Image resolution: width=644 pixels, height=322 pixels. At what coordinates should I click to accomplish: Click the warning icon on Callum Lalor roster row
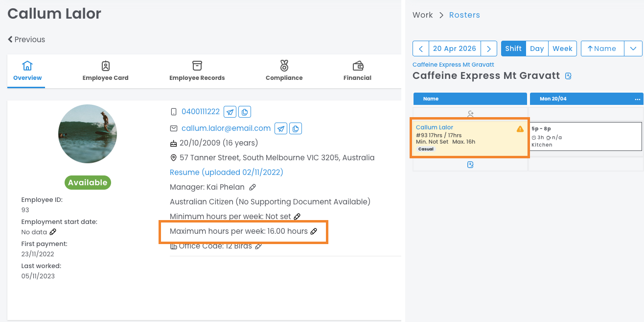pyautogui.click(x=520, y=129)
